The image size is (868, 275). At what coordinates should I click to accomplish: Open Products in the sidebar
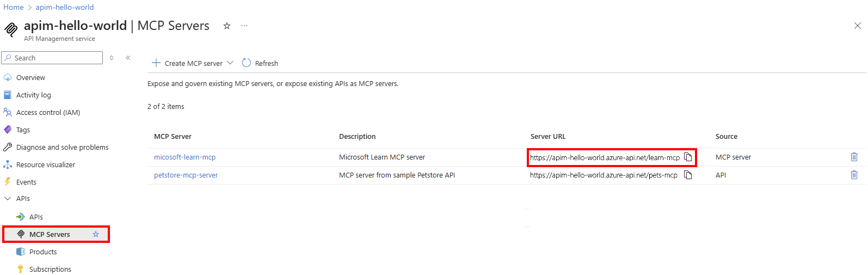[43, 252]
